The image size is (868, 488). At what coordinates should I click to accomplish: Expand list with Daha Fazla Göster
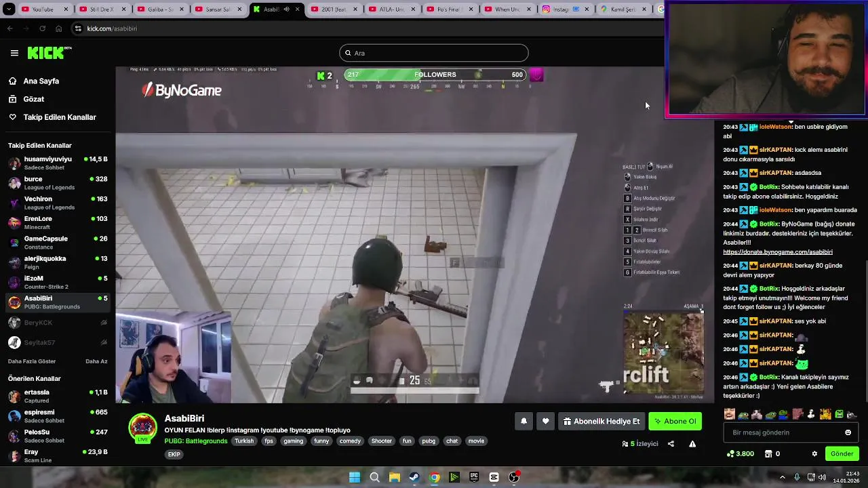tap(32, 361)
